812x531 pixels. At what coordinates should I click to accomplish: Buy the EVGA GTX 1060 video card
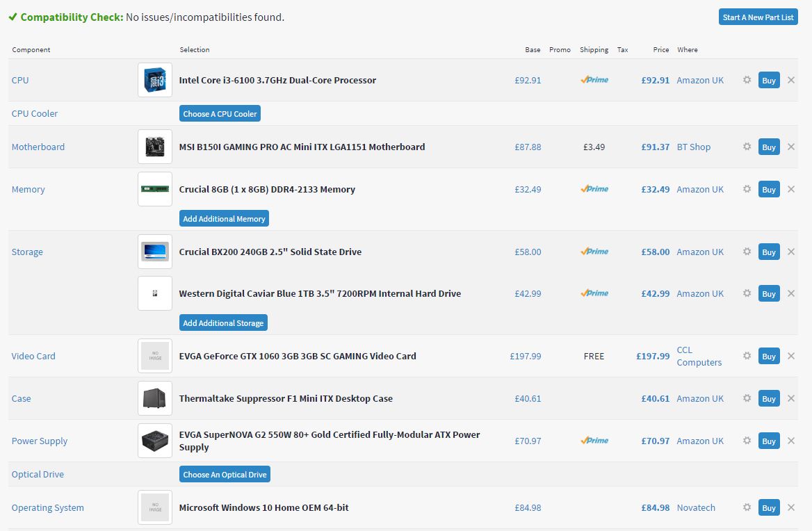(768, 356)
